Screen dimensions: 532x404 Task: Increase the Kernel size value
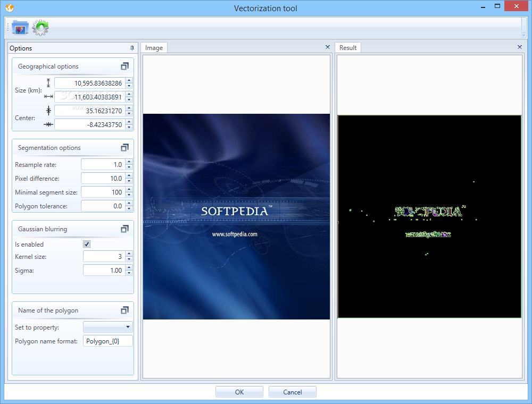[x=129, y=254]
